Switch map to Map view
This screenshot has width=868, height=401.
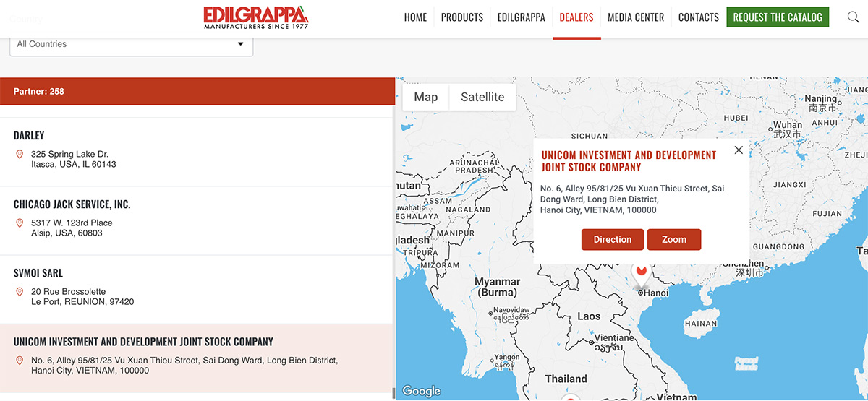pyautogui.click(x=425, y=98)
